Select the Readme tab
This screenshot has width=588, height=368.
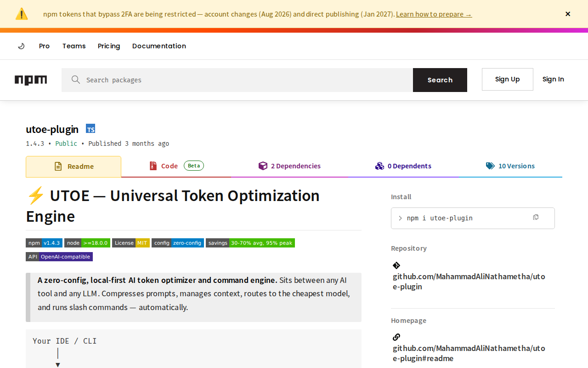click(73, 167)
